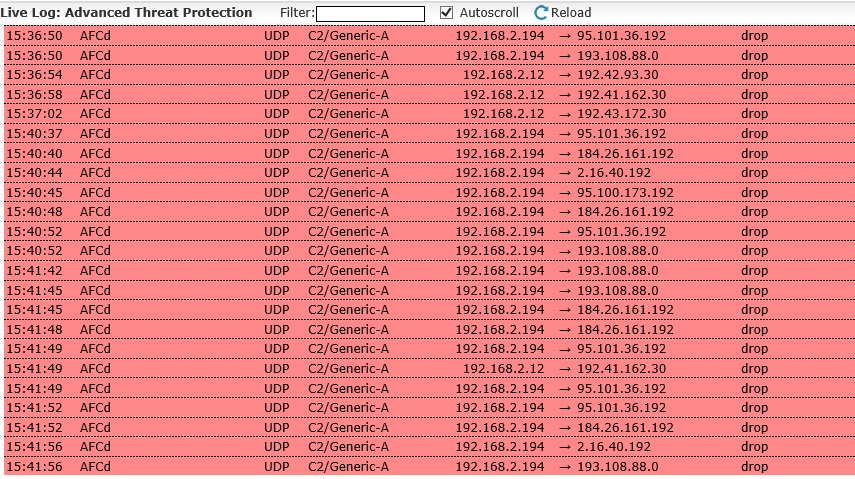
Task: Click destination 2.16.40.192 in the 15:40:44 row
Action: pyautogui.click(x=614, y=173)
